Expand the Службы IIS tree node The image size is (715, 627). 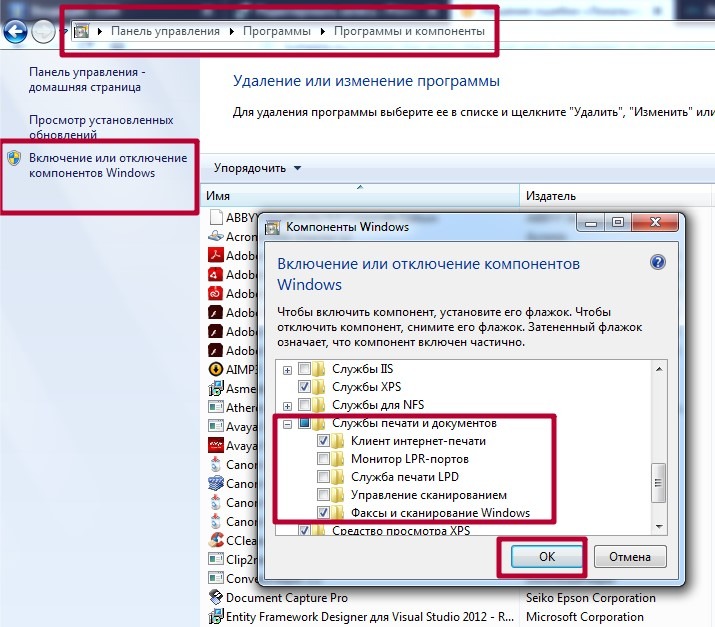pyautogui.click(x=287, y=370)
